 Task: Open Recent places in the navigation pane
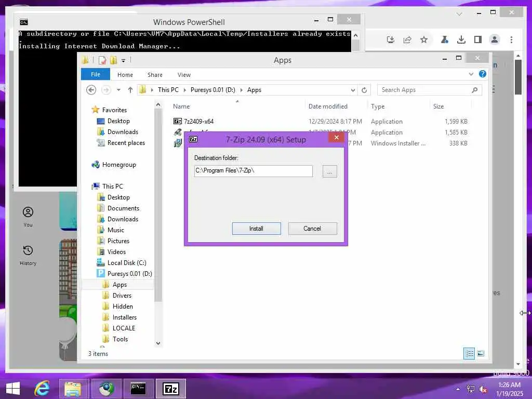(126, 143)
